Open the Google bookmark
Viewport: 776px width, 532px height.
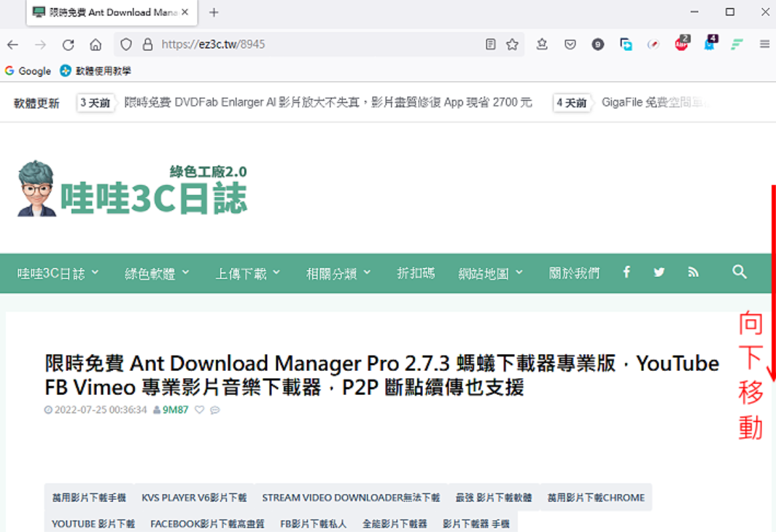28,71
